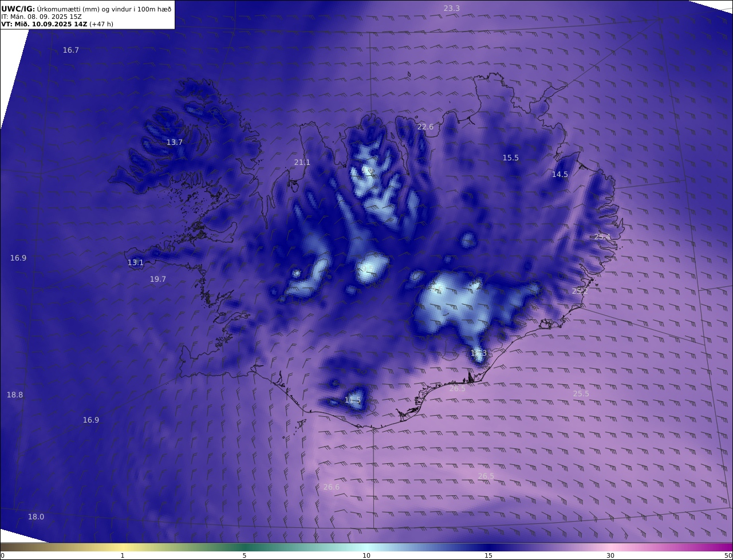Click the 25.4 value label

[x=602, y=237]
